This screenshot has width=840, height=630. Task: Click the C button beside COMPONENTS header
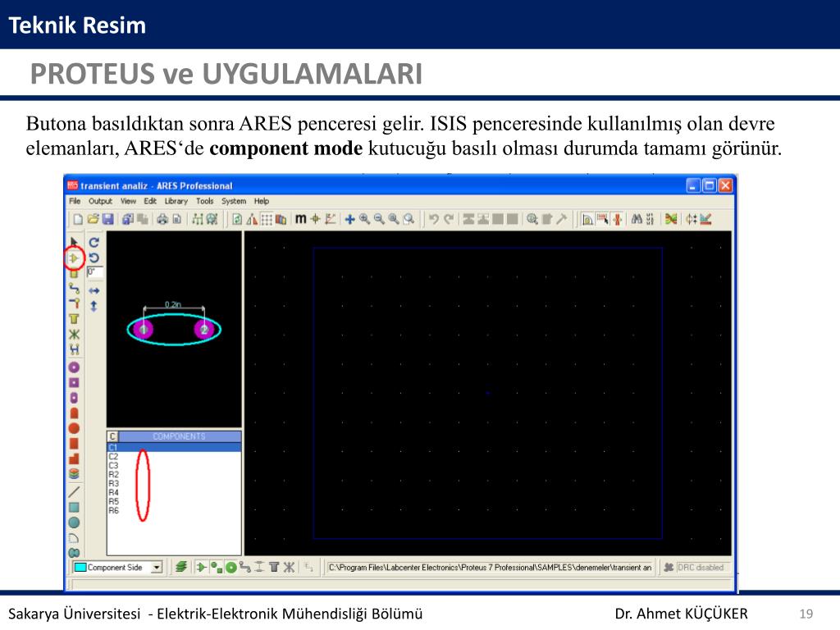click(112, 436)
